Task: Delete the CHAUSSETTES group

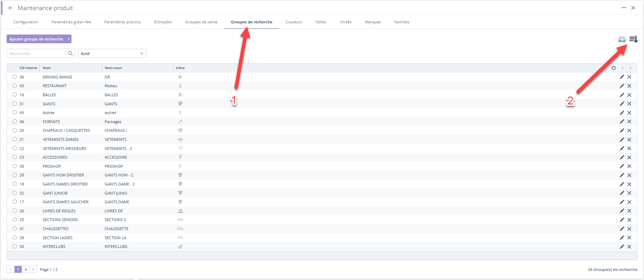Action: (629, 229)
